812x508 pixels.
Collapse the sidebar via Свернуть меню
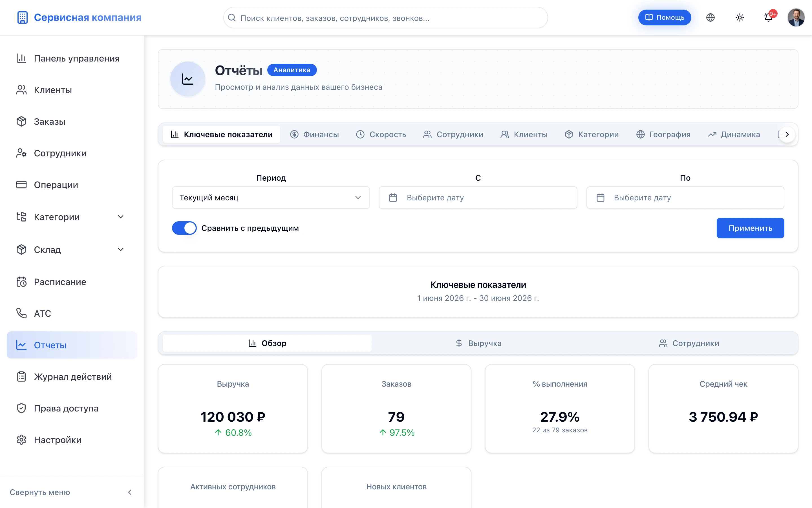pyautogui.click(x=71, y=492)
